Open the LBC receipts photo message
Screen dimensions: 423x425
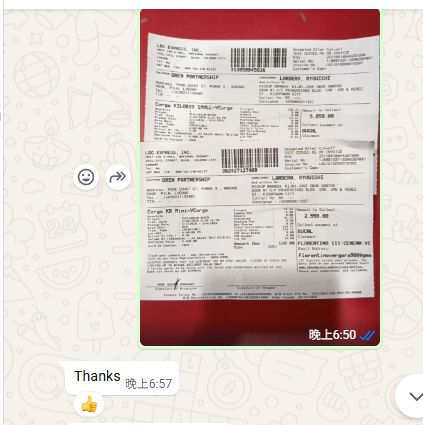pos(260,177)
